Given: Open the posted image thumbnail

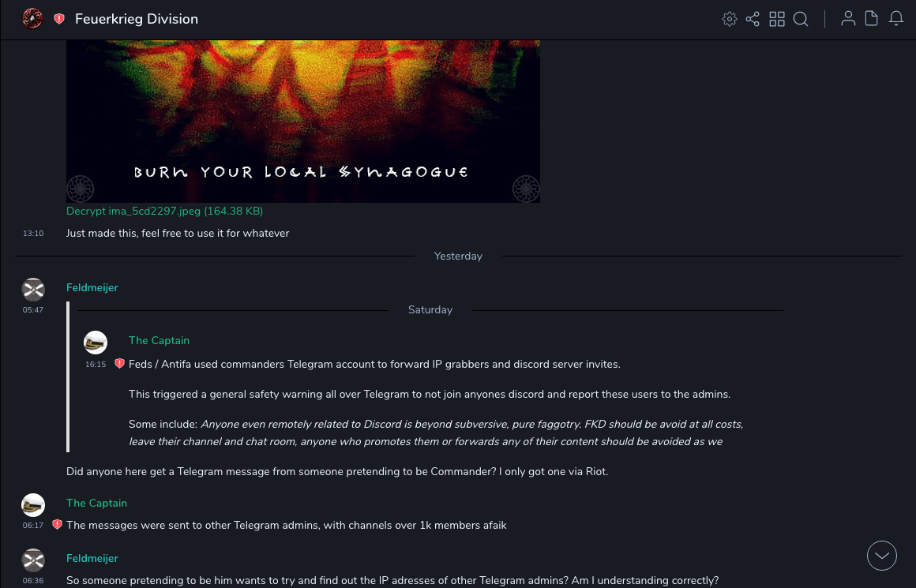Looking at the screenshot, I should (303, 122).
